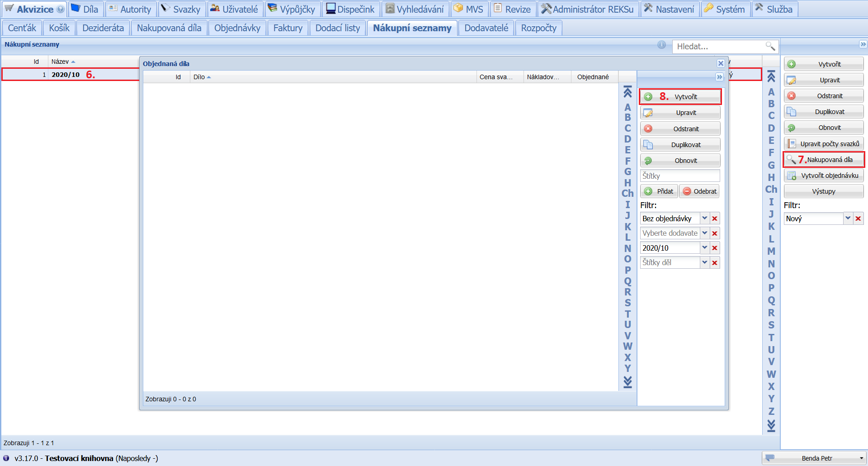Clear the Bez objednávky filter with red X
Image resolution: width=868 pixels, height=466 pixels.
click(x=715, y=219)
